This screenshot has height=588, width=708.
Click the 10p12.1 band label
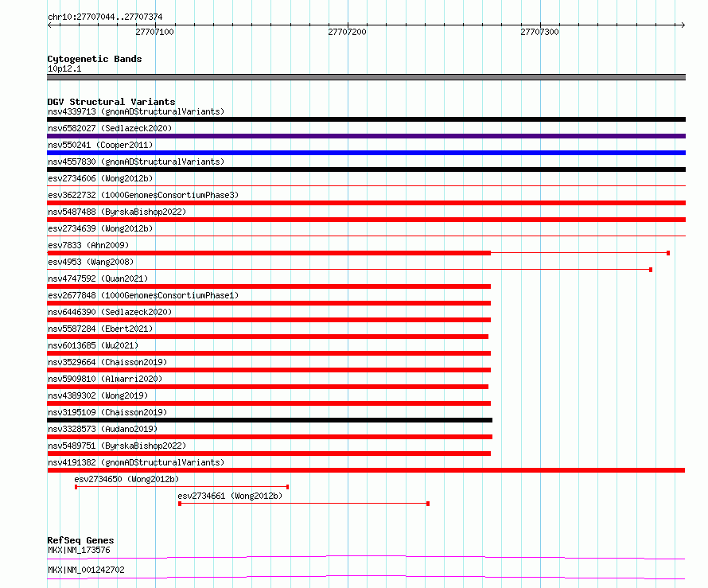(64, 68)
